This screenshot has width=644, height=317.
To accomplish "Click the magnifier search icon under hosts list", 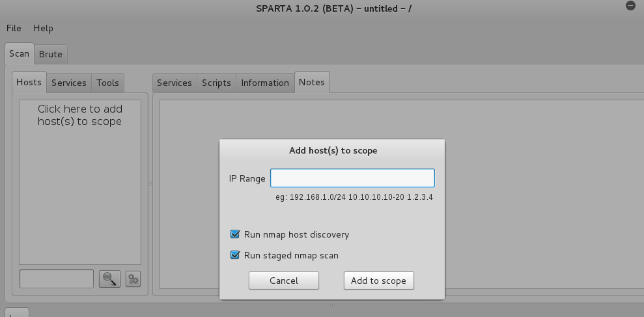I will click(x=109, y=279).
